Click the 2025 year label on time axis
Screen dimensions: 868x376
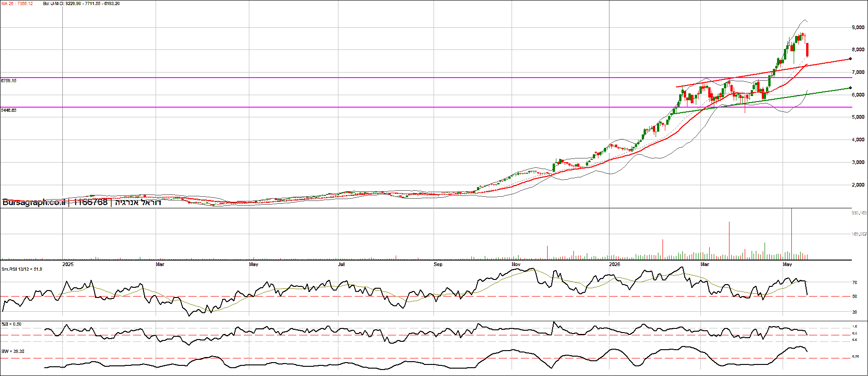[68, 264]
